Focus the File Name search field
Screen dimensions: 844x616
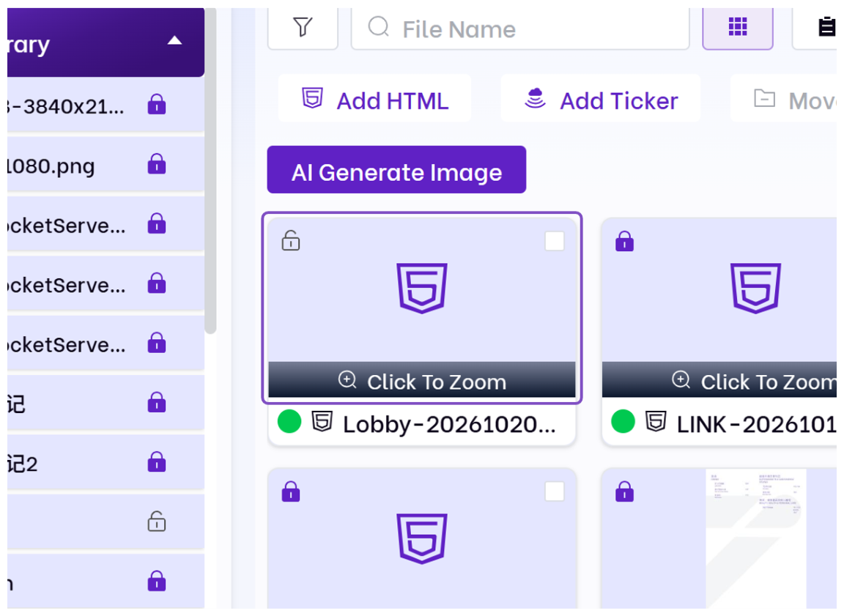(x=520, y=28)
